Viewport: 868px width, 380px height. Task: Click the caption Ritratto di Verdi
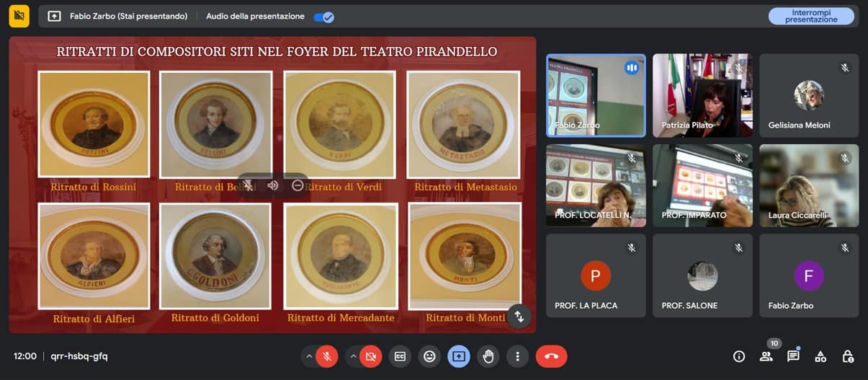point(343,187)
